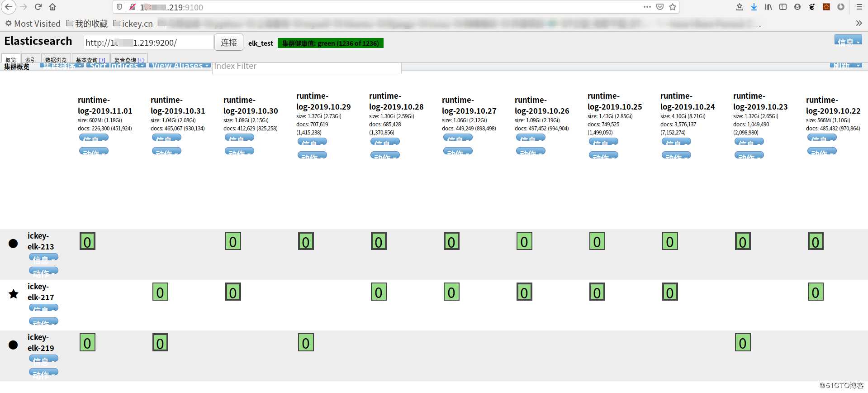The image size is (868, 393).
Task: Save the page to Pocket
Action: coord(660,7)
